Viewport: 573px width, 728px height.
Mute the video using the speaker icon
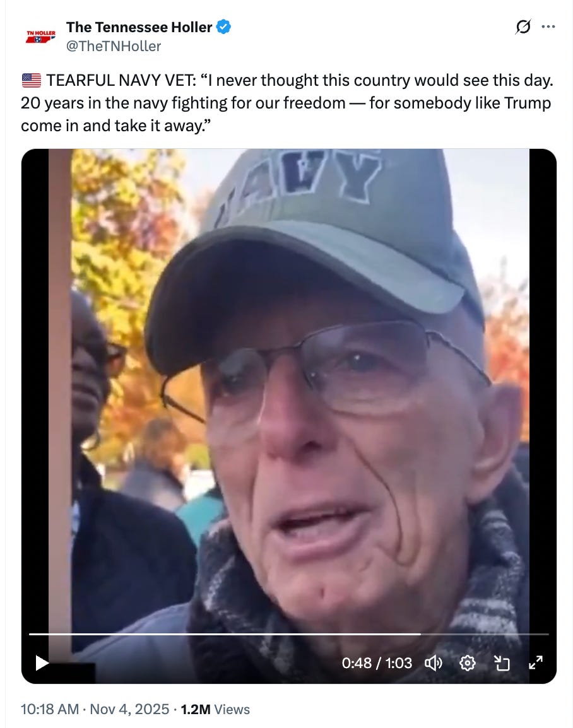pyautogui.click(x=434, y=663)
